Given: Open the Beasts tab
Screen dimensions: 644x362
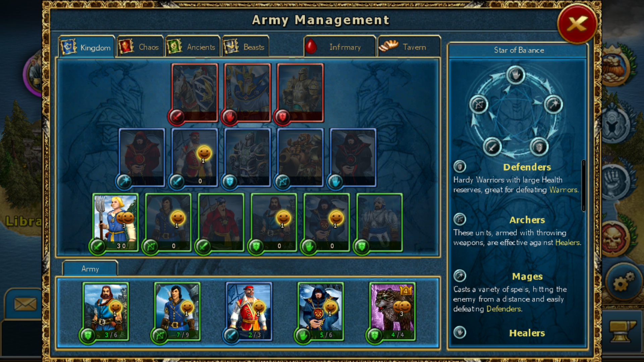Looking at the screenshot, I should pyautogui.click(x=246, y=47).
